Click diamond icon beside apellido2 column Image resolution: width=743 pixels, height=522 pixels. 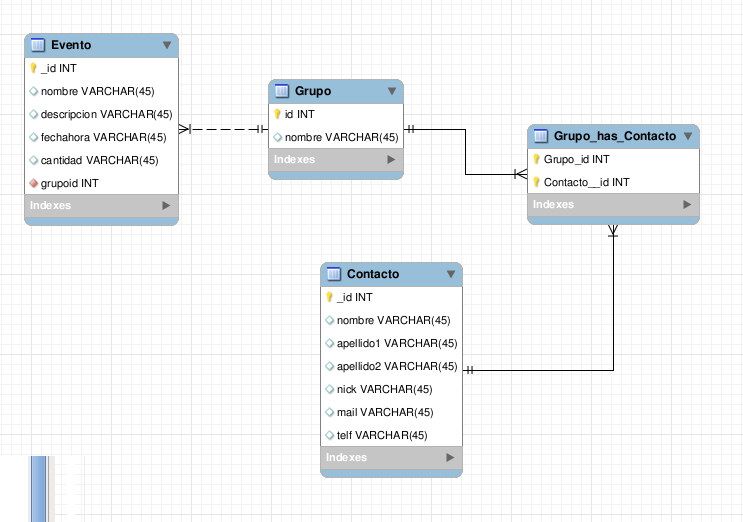[330, 366]
